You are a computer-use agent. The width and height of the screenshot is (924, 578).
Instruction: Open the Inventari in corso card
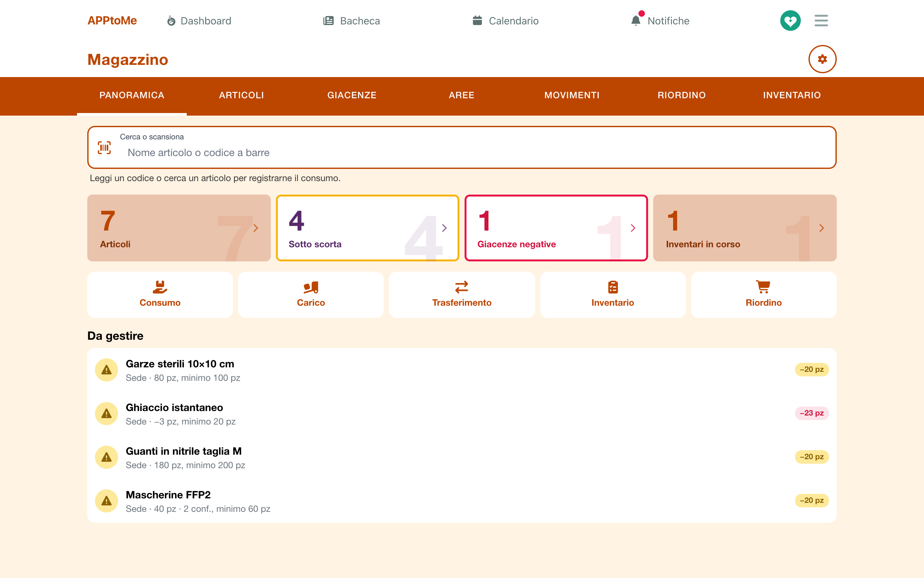tap(745, 228)
